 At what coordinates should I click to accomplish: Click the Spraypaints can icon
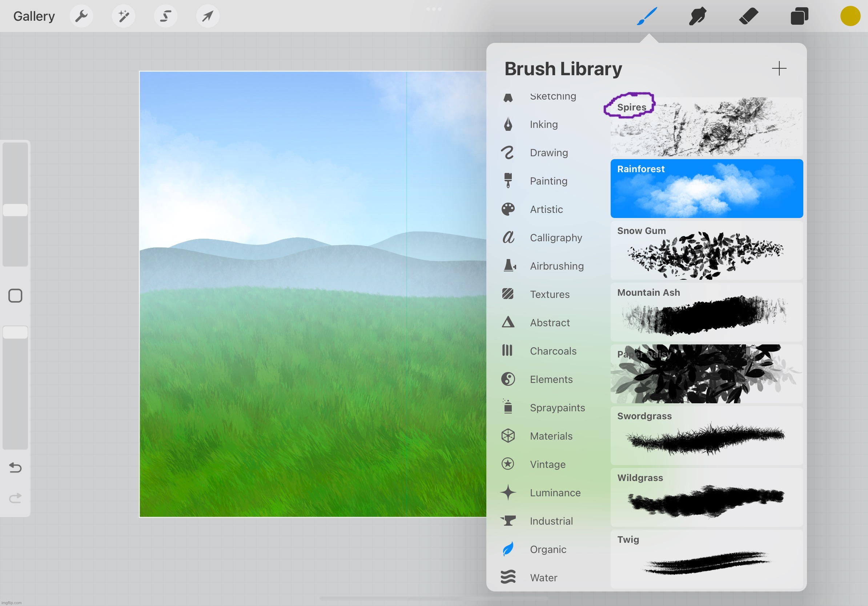tap(508, 407)
